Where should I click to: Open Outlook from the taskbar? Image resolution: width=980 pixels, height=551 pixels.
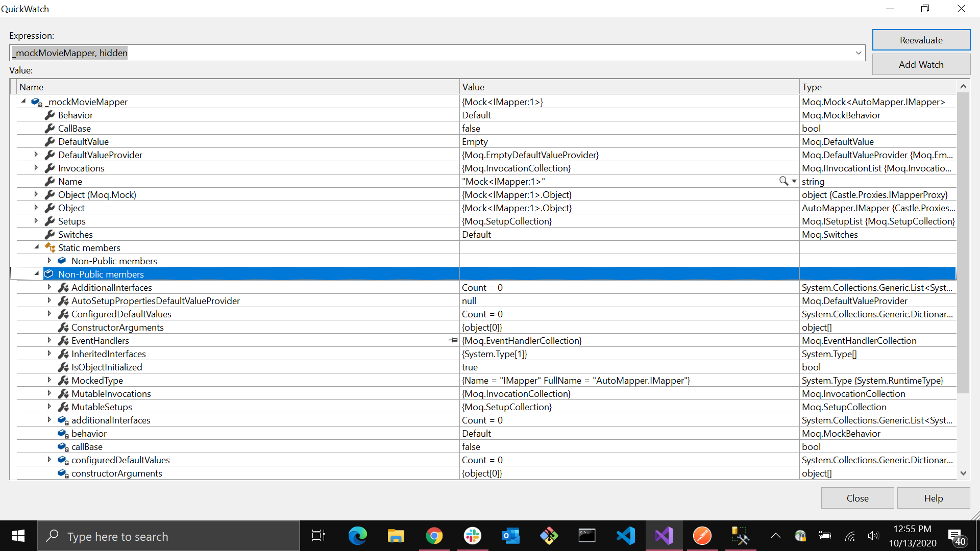(x=510, y=536)
